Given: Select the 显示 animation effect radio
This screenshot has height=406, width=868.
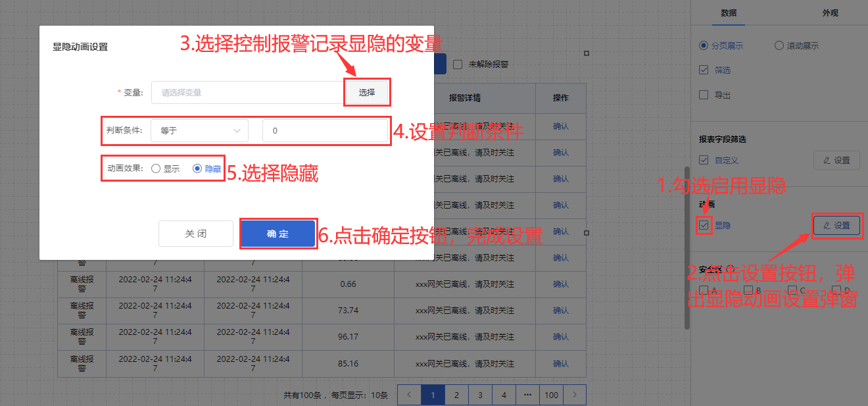Looking at the screenshot, I should [x=165, y=168].
